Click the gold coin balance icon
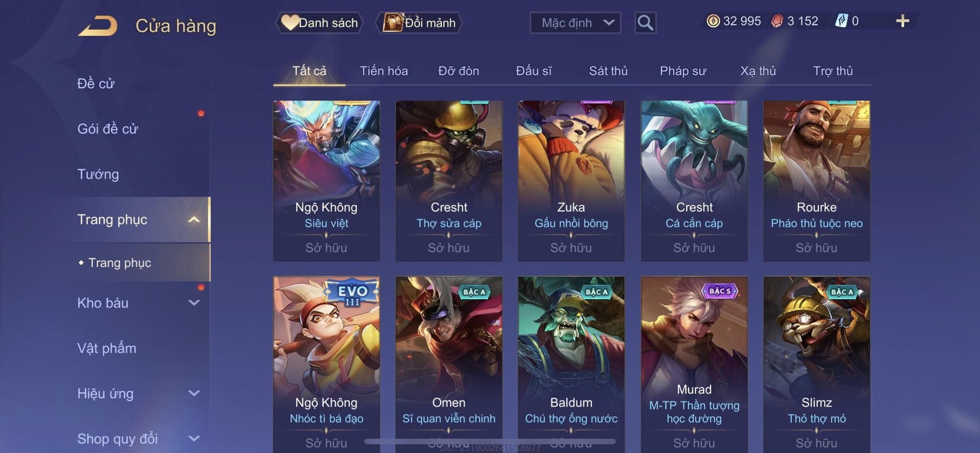 coord(713,21)
